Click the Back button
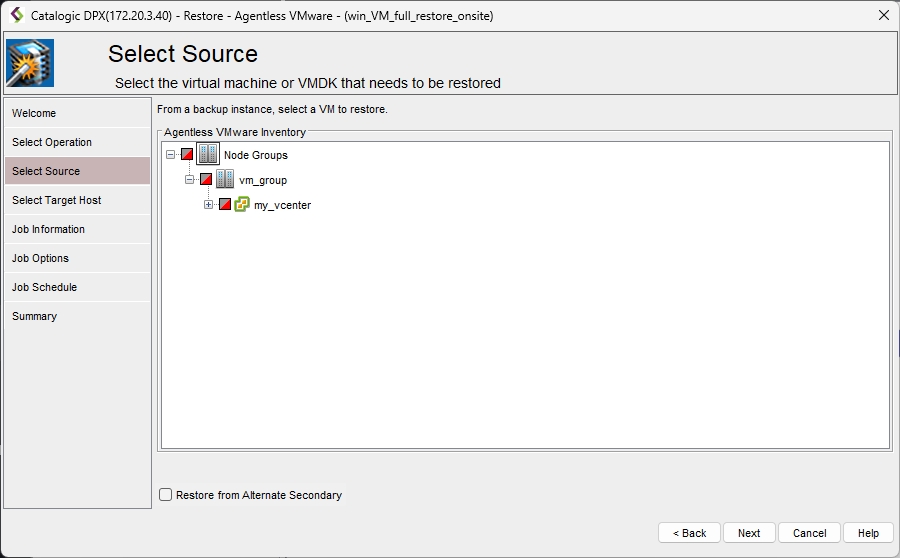This screenshot has width=900, height=558. click(689, 533)
